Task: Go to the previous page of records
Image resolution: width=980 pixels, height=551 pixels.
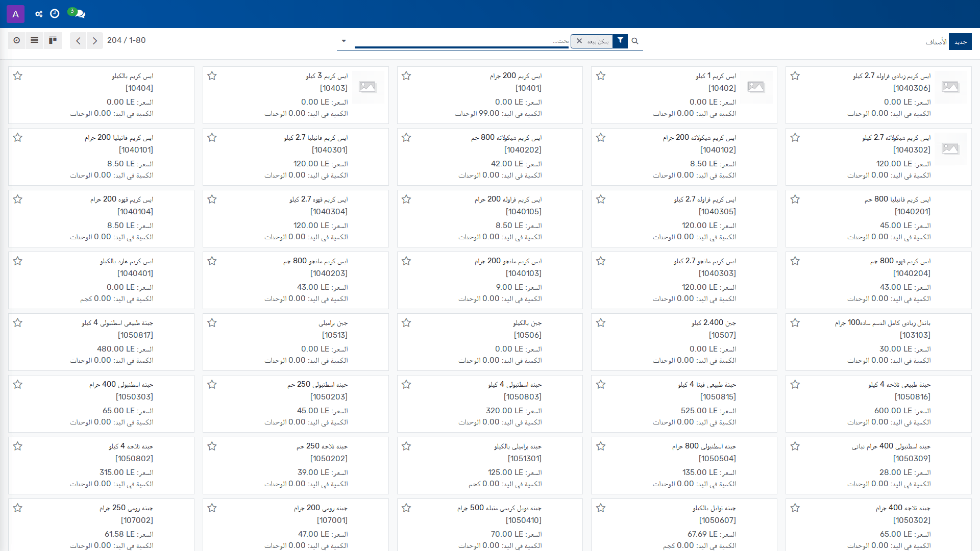Action: tap(78, 41)
